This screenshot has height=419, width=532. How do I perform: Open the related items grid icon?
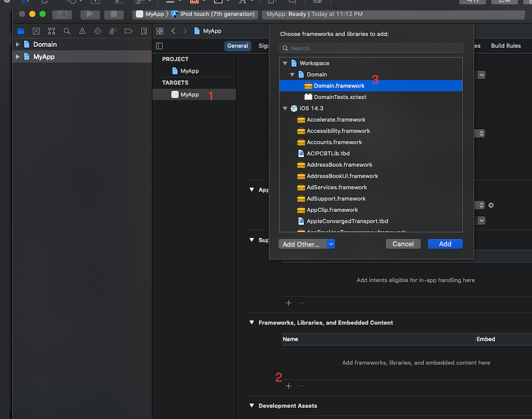(x=160, y=31)
